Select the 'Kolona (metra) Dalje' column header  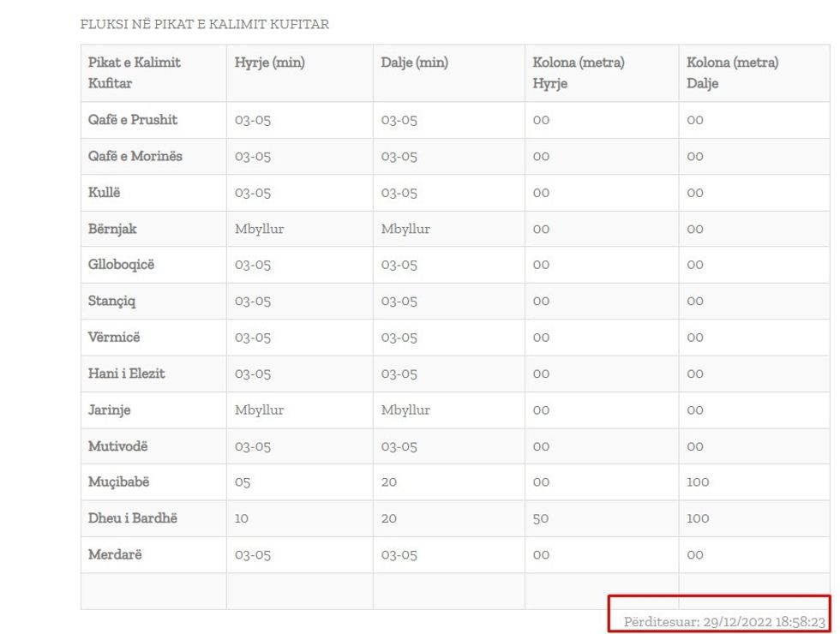[x=732, y=73]
